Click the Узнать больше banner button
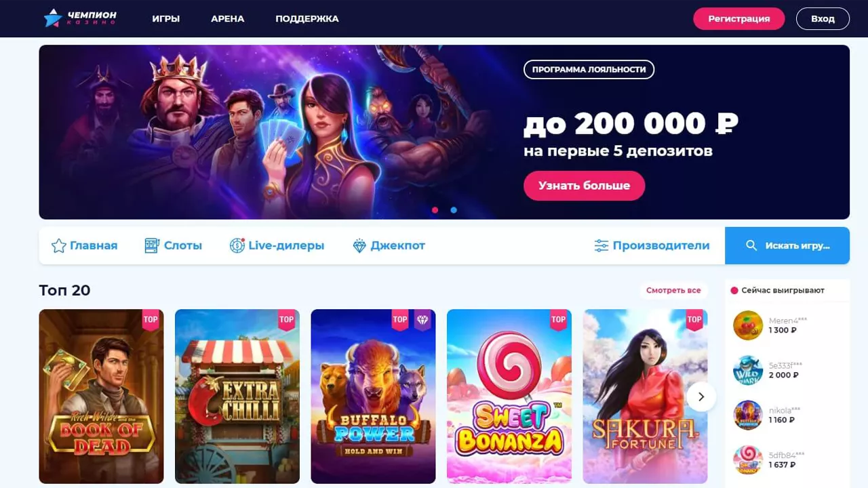This screenshot has width=868, height=488. pyautogui.click(x=585, y=185)
